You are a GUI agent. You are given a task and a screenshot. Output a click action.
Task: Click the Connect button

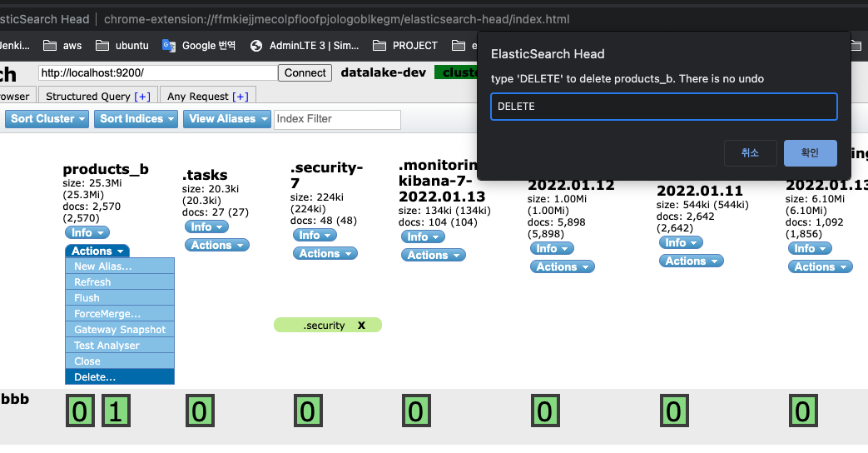tap(305, 72)
